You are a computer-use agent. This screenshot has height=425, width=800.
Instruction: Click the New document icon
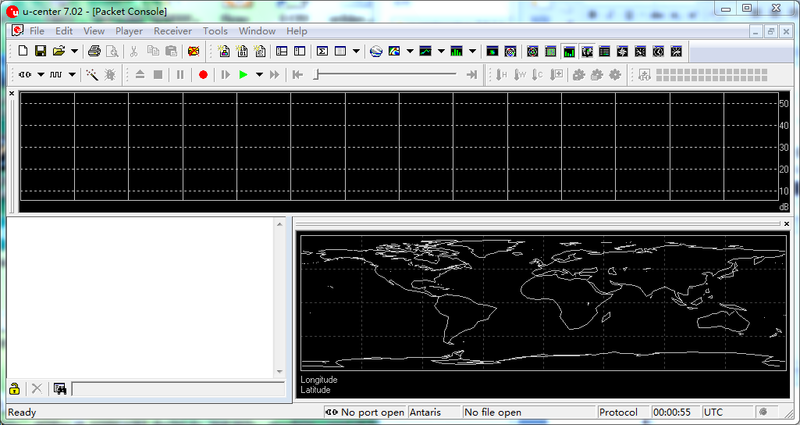23,51
